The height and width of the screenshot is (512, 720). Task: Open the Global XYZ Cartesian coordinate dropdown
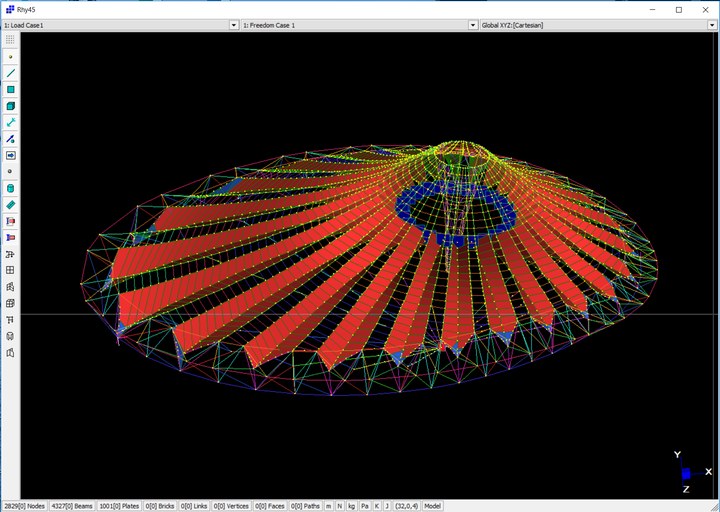[713, 24]
